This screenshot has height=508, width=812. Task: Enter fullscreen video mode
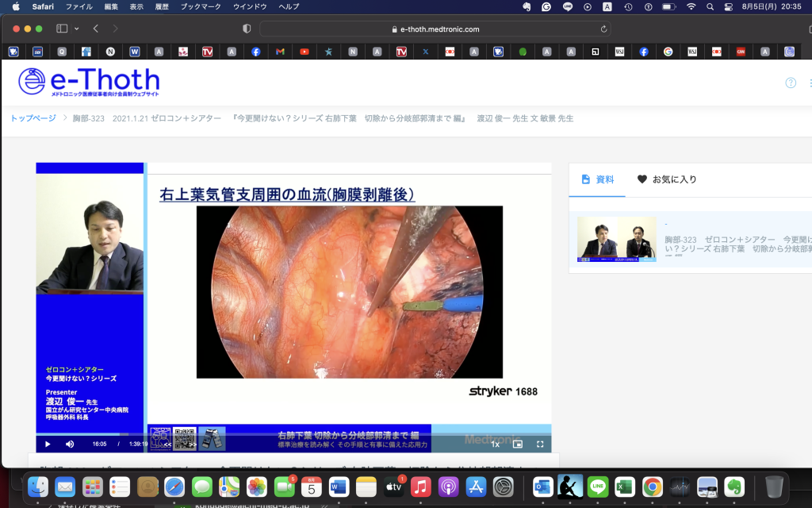pyautogui.click(x=540, y=444)
